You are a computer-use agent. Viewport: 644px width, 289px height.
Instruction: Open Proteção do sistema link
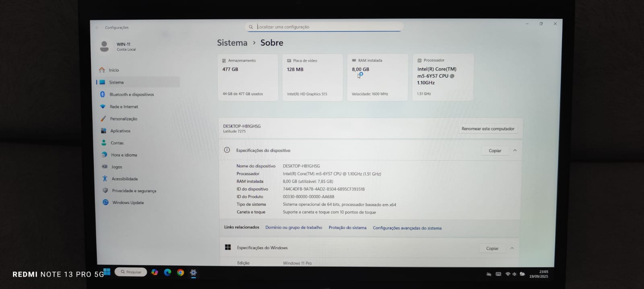point(347,228)
